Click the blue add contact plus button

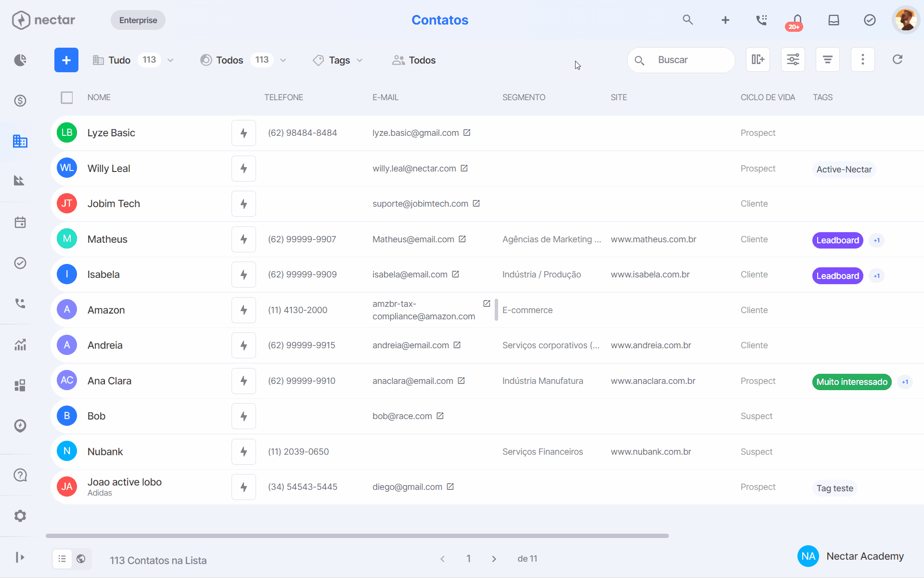coord(66,60)
